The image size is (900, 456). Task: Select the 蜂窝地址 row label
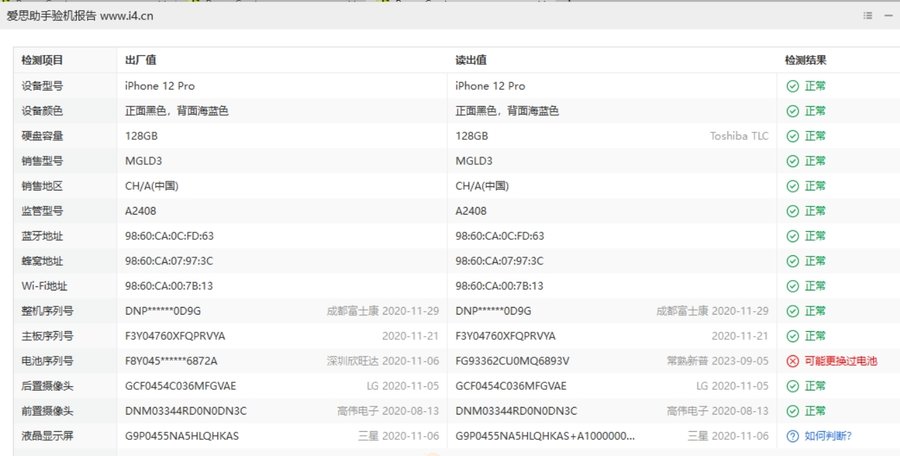(42, 261)
